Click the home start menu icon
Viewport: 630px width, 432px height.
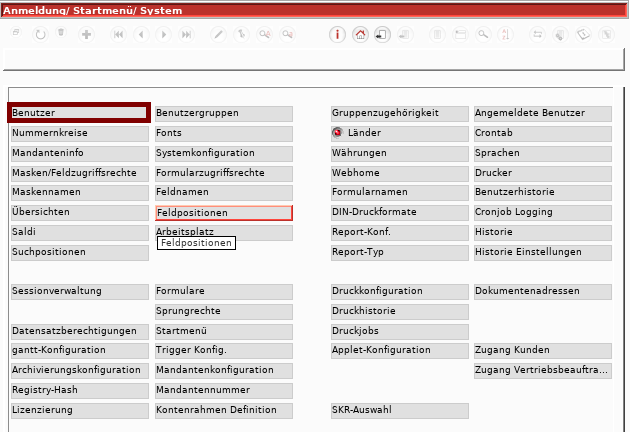(x=360, y=35)
